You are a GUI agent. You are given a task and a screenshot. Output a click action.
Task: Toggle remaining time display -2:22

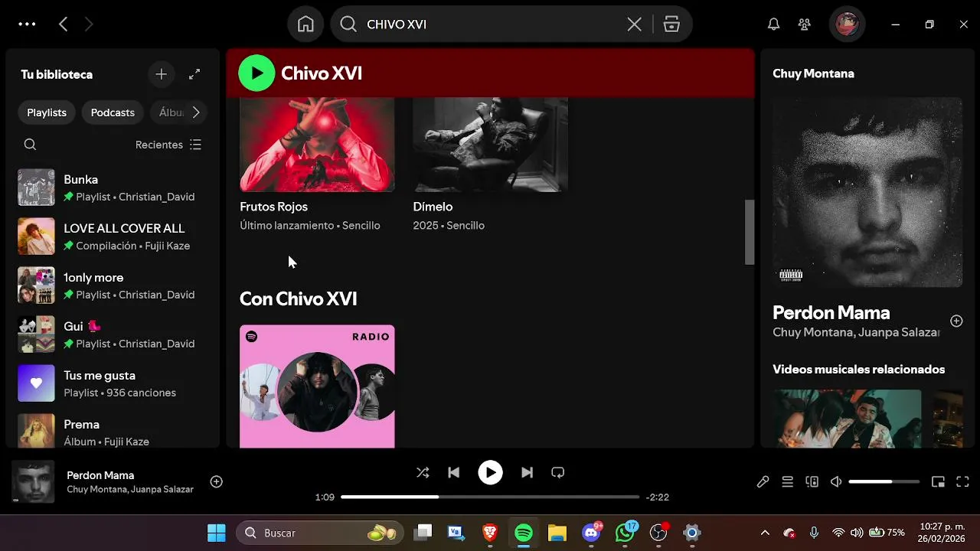click(658, 497)
